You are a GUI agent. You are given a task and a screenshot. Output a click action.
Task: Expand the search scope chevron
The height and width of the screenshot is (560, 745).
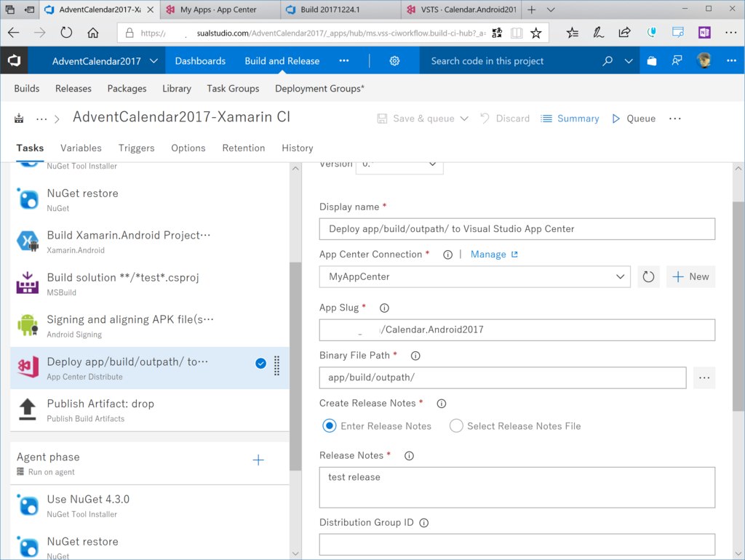click(628, 61)
